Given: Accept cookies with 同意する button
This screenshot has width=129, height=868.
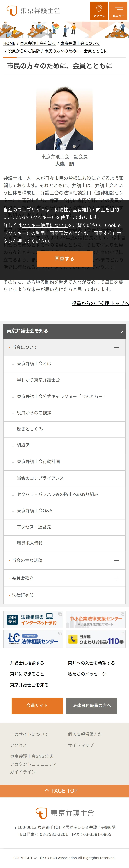Looking at the screenshot, I should pyautogui.click(x=64, y=259).
